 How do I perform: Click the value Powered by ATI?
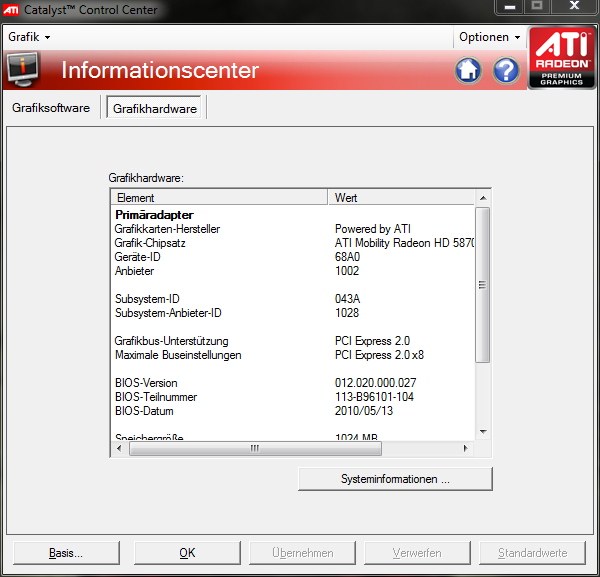[x=373, y=229]
